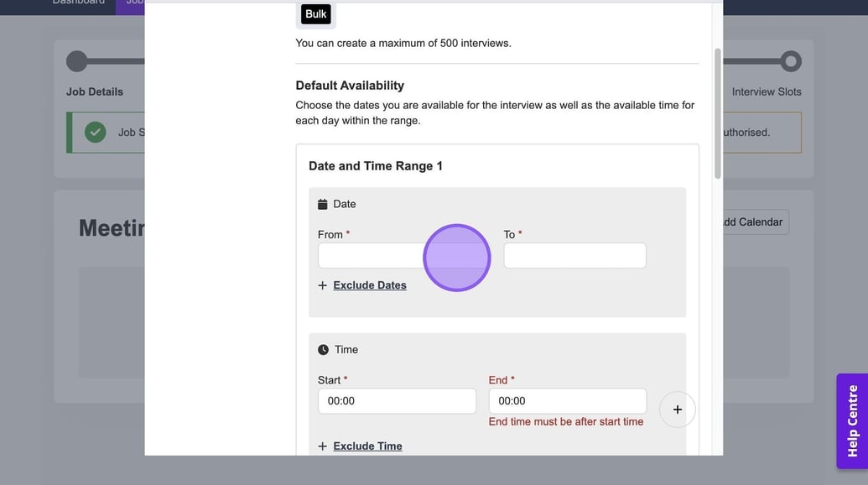Click the green checkmark status icon
Screen dimensions: 868x485
(96, 133)
